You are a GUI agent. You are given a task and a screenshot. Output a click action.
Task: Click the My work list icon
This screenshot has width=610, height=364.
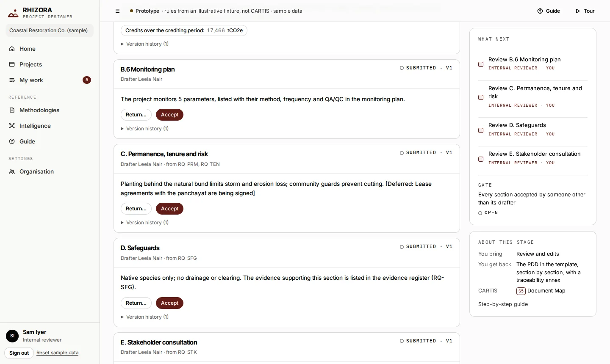pos(12,80)
